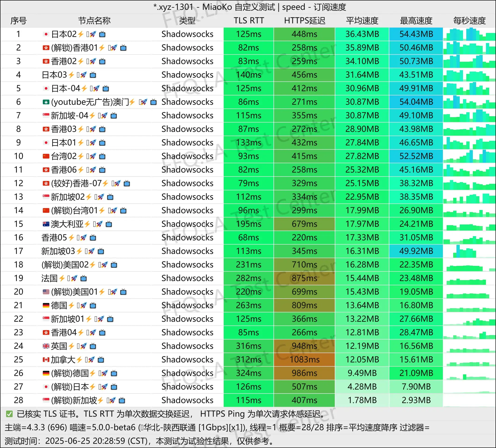Click the title text MiaoKo 自定义测试
The width and height of the screenshot is (496, 448).
click(238, 7)
